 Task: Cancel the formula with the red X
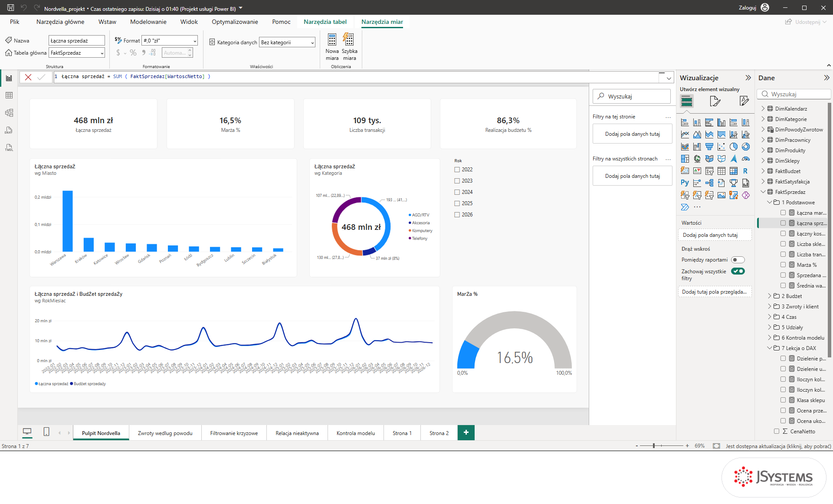(28, 77)
